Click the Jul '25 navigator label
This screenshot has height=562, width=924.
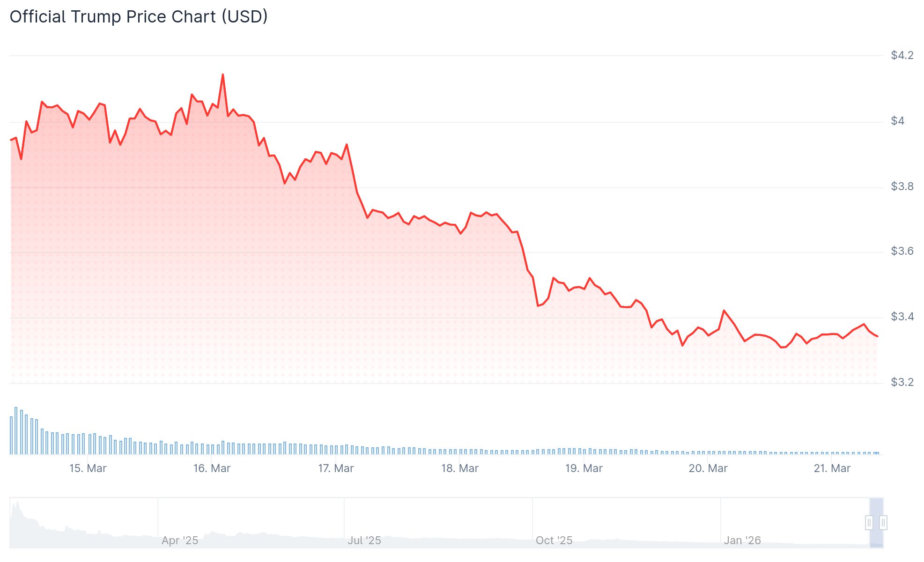pyautogui.click(x=364, y=540)
